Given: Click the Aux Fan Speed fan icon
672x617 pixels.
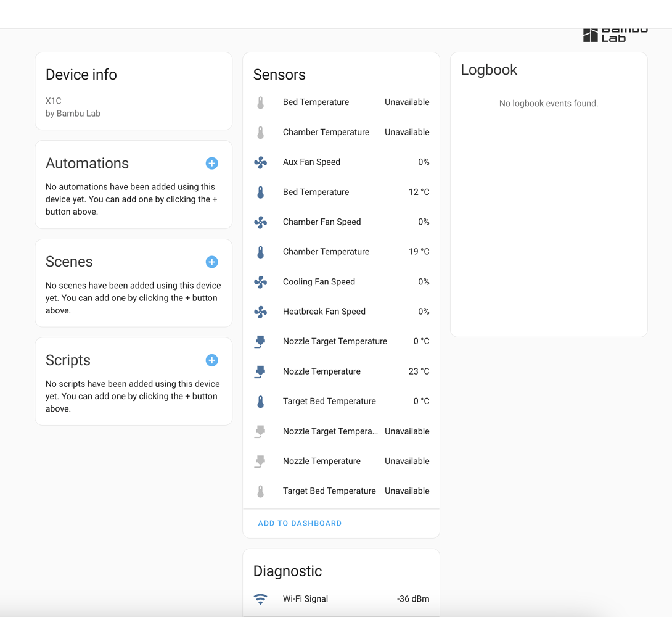Looking at the screenshot, I should [261, 162].
